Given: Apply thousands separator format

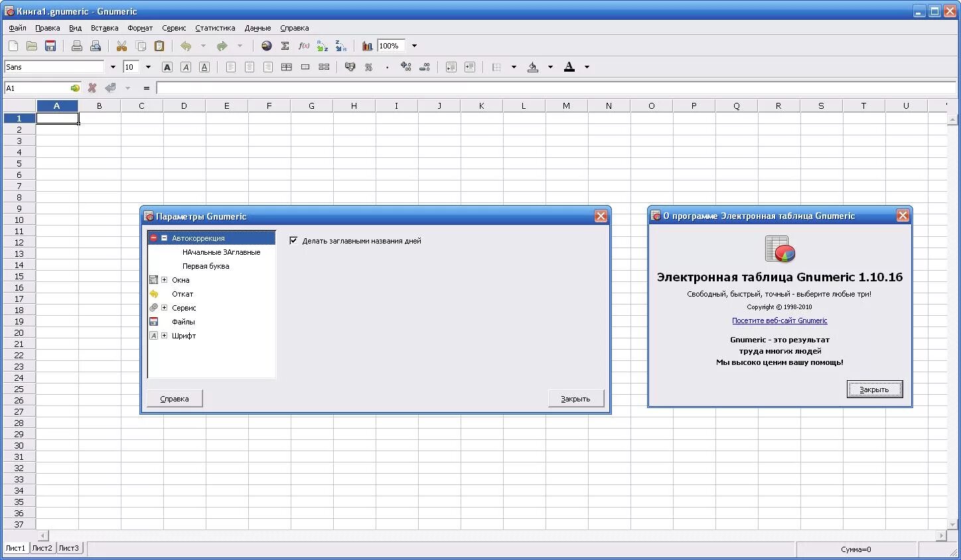Looking at the screenshot, I should [x=388, y=67].
